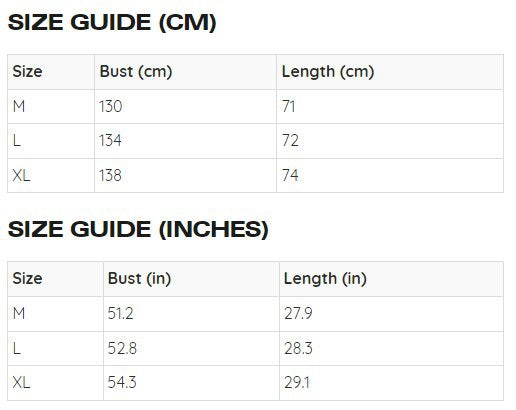Click the 54.3 bust inches cell
The width and height of the screenshot is (516, 410).
click(191, 383)
